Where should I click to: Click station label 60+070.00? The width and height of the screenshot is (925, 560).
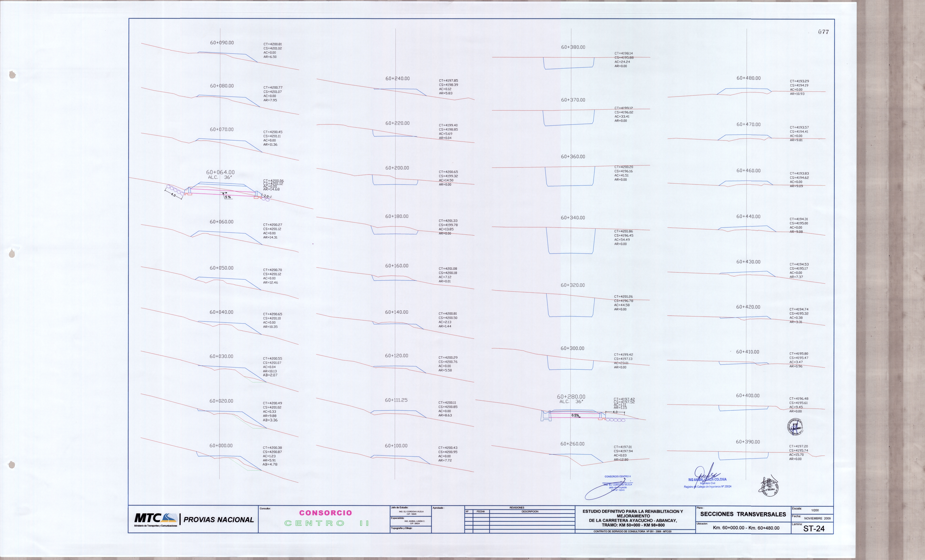pos(221,129)
